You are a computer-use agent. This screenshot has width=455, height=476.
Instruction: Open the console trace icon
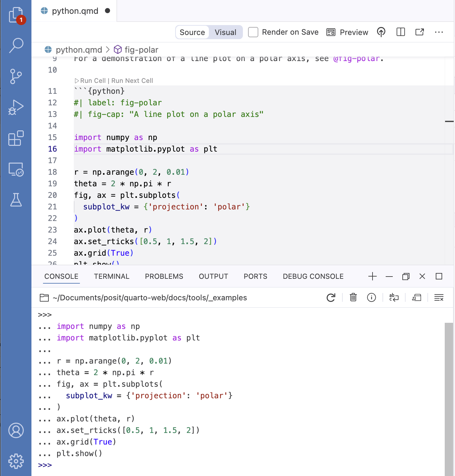pyautogui.click(x=416, y=298)
